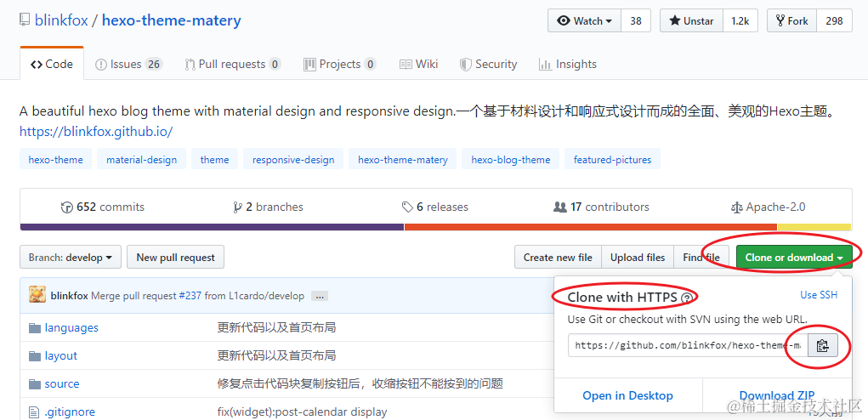Screen dimensions: 868x420
Task: View the 652 commits history
Action: [x=102, y=207]
